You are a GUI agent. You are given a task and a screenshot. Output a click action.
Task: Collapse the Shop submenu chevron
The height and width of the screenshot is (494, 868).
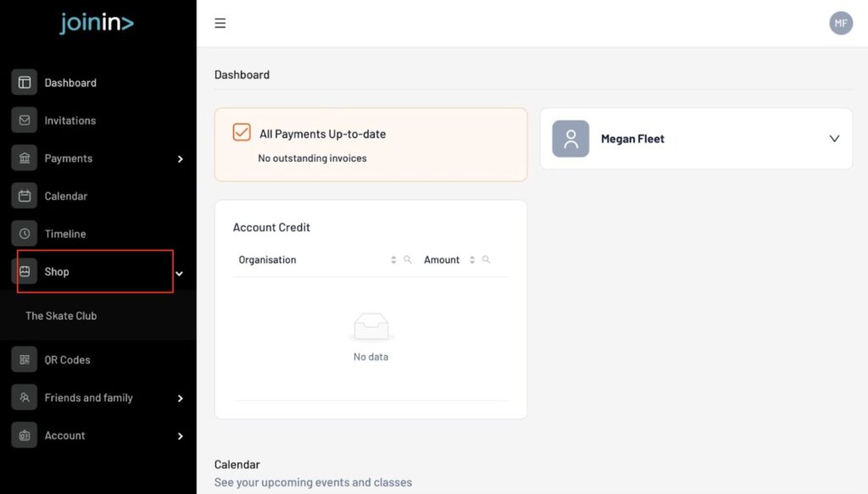179,273
